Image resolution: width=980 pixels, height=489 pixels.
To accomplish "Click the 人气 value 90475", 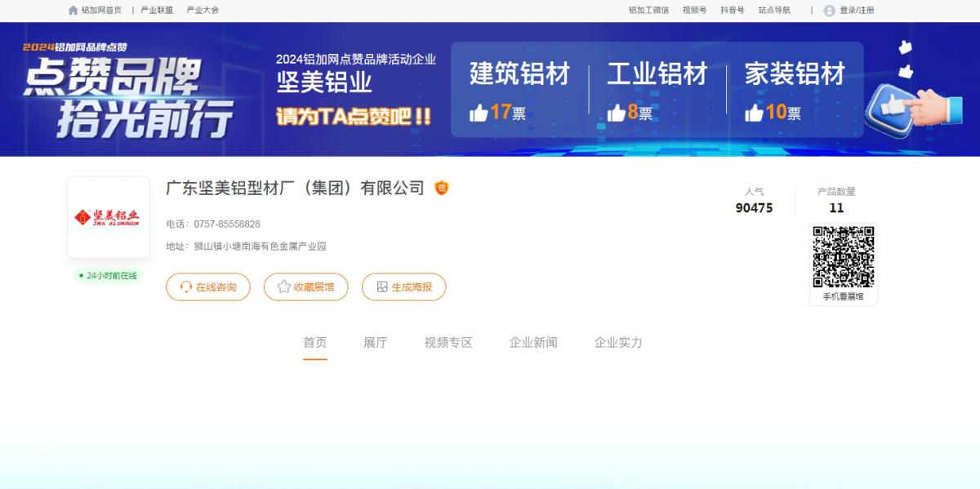I will [754, 208].
